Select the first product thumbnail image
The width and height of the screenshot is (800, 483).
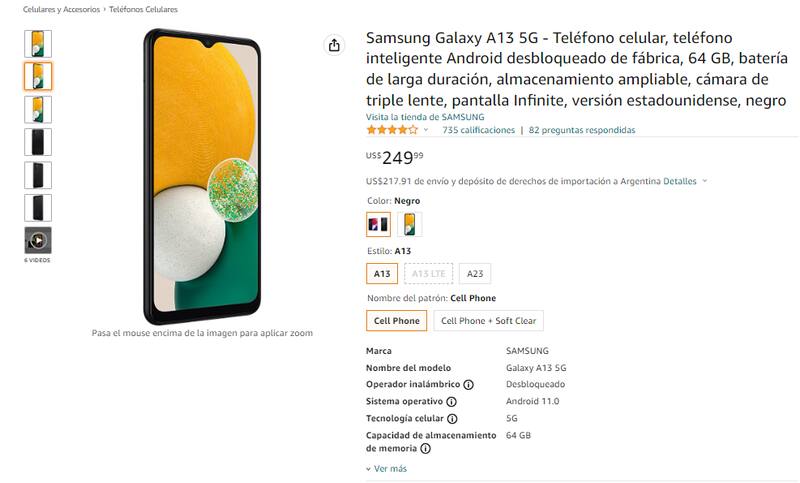[x=38, y=44]
